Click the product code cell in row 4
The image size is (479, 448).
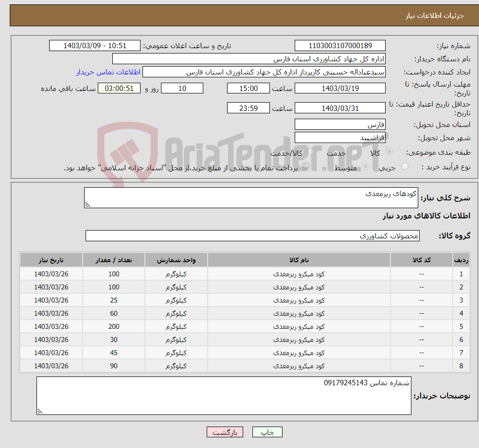[422, 313]
